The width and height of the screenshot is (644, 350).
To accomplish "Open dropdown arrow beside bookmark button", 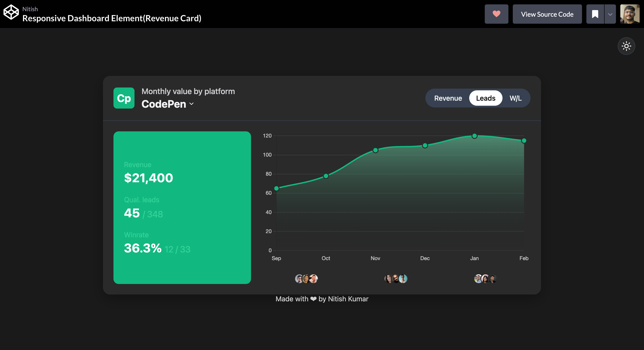I will click(610, 14).
